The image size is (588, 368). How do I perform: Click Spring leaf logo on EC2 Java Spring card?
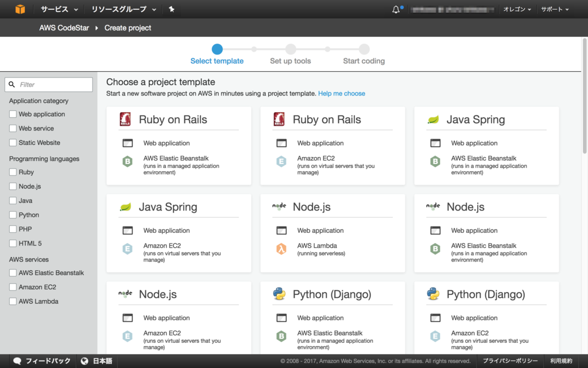pyautogui.click(x=125, y=207)
